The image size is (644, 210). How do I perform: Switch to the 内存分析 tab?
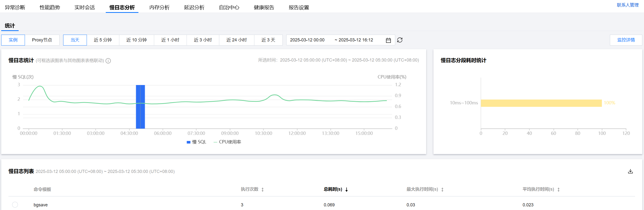pyautogui.click(x=159, y=8)
